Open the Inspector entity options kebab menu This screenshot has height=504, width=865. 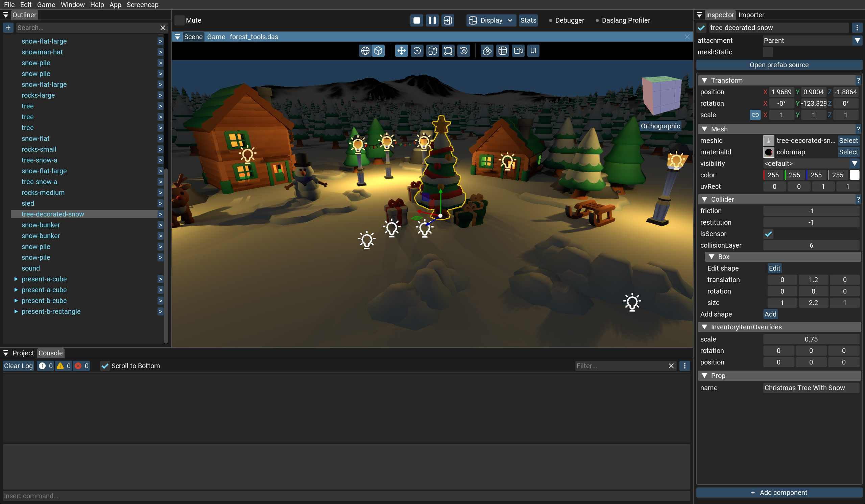857,28
